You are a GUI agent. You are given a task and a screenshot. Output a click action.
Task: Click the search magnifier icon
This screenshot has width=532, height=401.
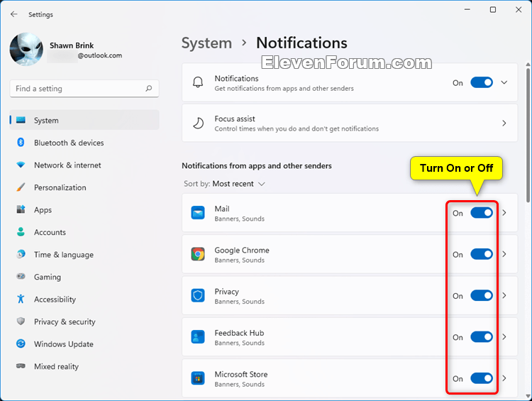(149, 89)
